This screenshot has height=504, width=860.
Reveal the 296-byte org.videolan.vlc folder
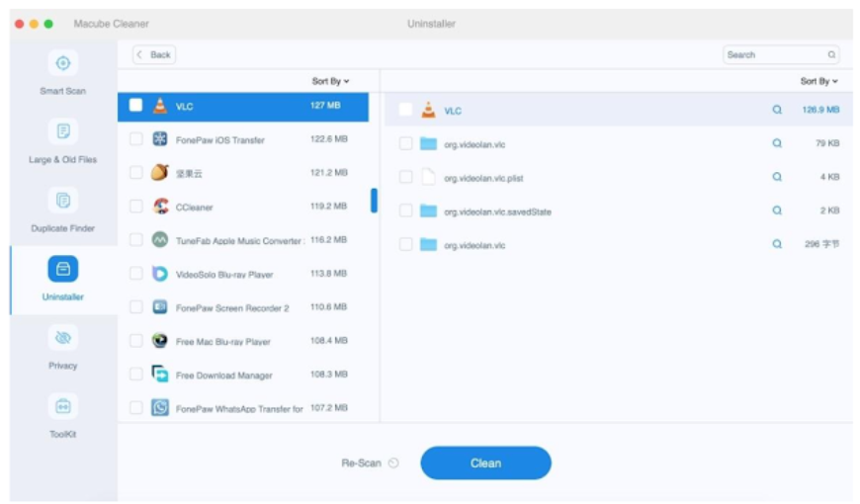pyautogui.click(x=777, y=244)
